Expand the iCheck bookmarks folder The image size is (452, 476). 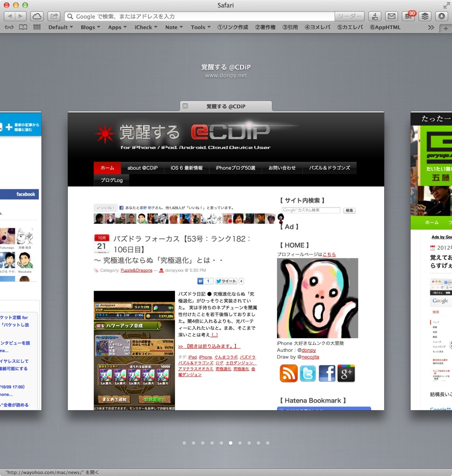coord(146,27)
